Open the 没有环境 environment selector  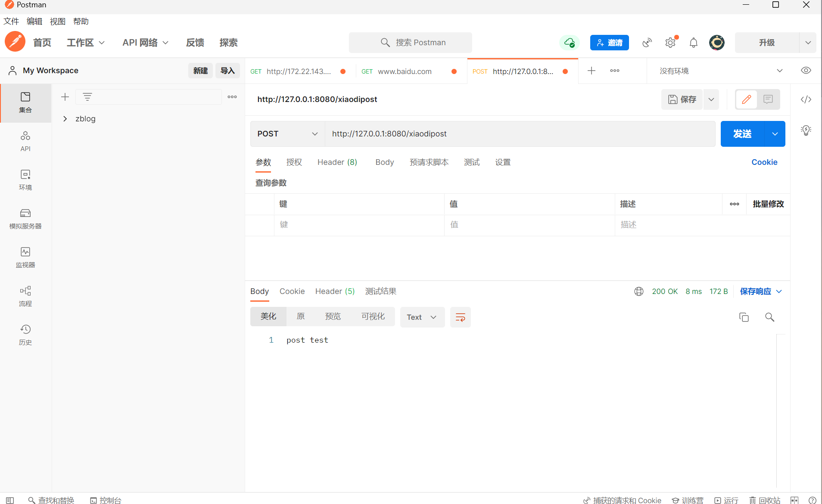tap(721, 71)
